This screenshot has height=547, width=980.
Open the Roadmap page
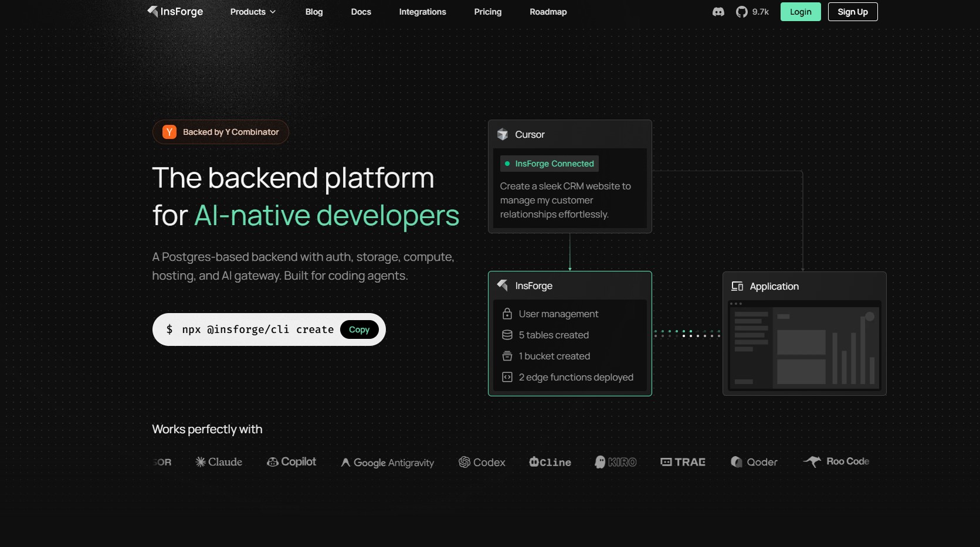(x=548, y=12)
